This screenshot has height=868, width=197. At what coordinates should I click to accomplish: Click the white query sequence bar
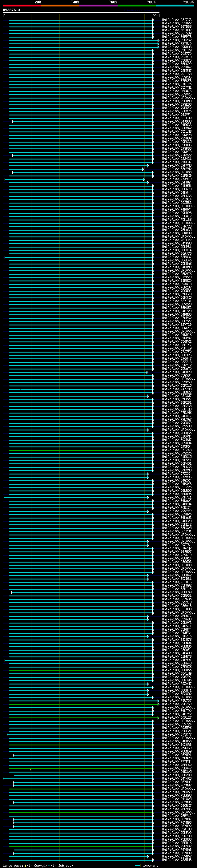[x=81, y=12]
